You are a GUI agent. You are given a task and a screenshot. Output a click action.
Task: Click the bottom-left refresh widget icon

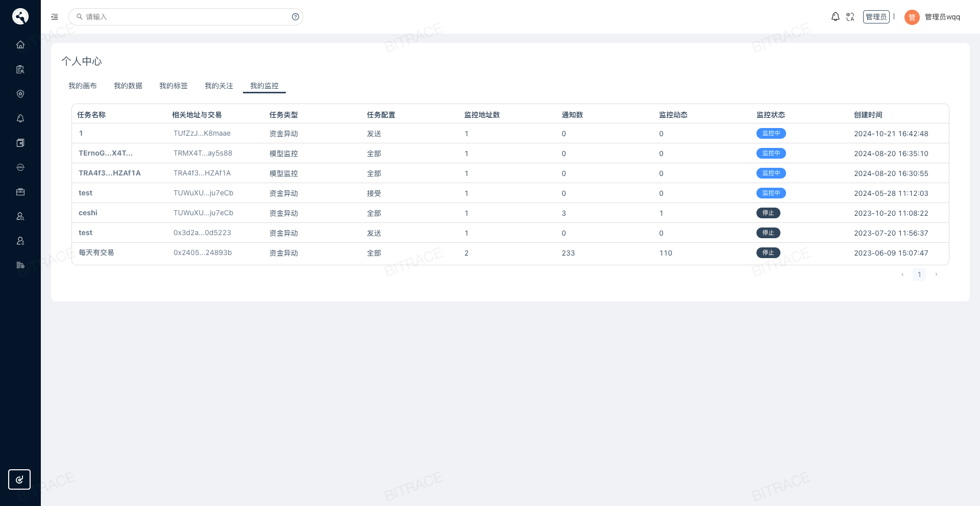coord(19,479)
